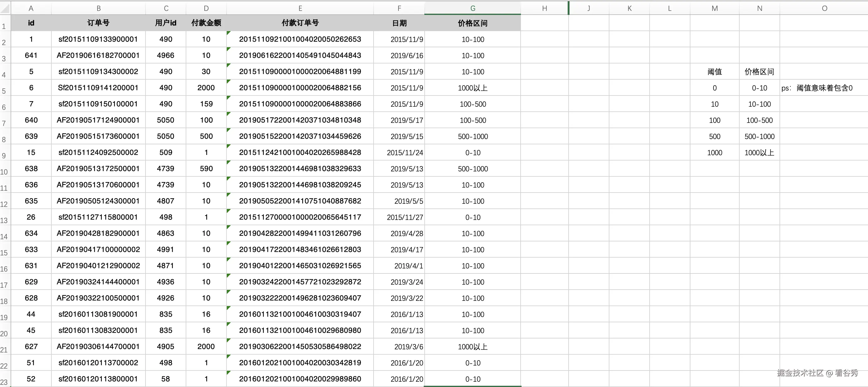Click the payment amount 2000 in row 5
The height and width of the screenshot is (387, 868).
(206, 87)
